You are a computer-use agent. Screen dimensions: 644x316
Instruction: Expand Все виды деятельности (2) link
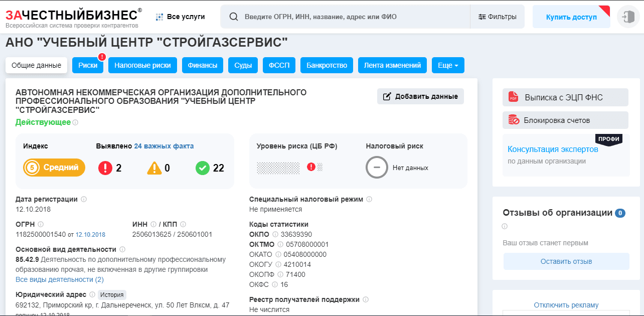click(x=60, y=279)
